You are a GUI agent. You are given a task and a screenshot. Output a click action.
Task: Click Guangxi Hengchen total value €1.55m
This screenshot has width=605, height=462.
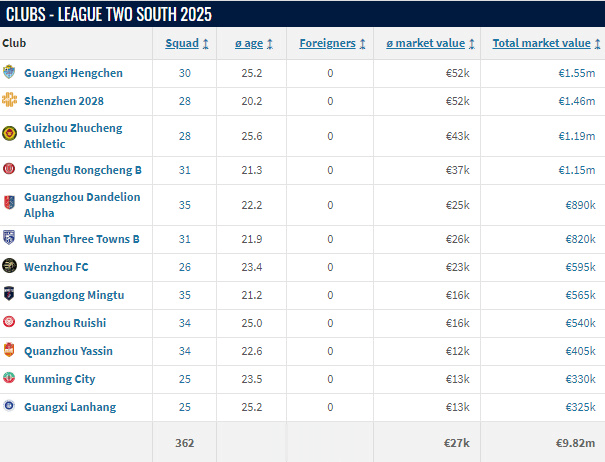click(576, 73)
